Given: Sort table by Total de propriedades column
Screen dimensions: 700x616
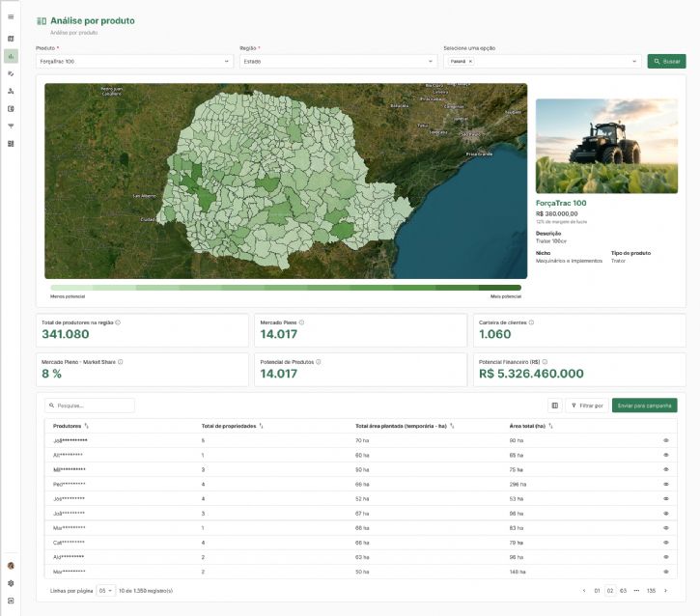Looking at the screenshot, I should coord(261,427).
